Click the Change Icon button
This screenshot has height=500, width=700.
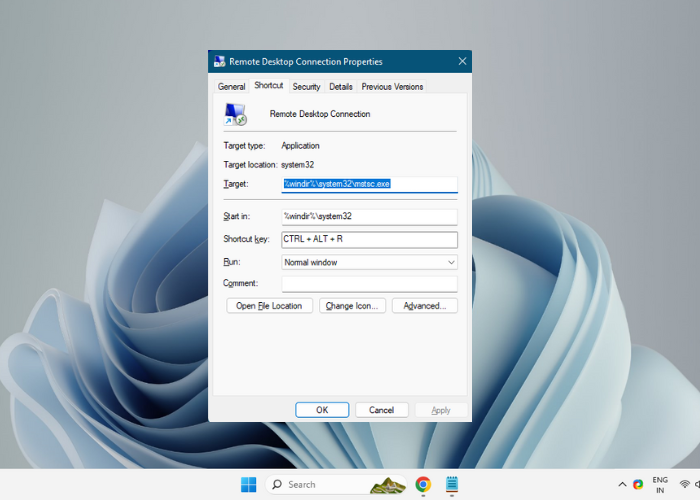tap(352, 306)
